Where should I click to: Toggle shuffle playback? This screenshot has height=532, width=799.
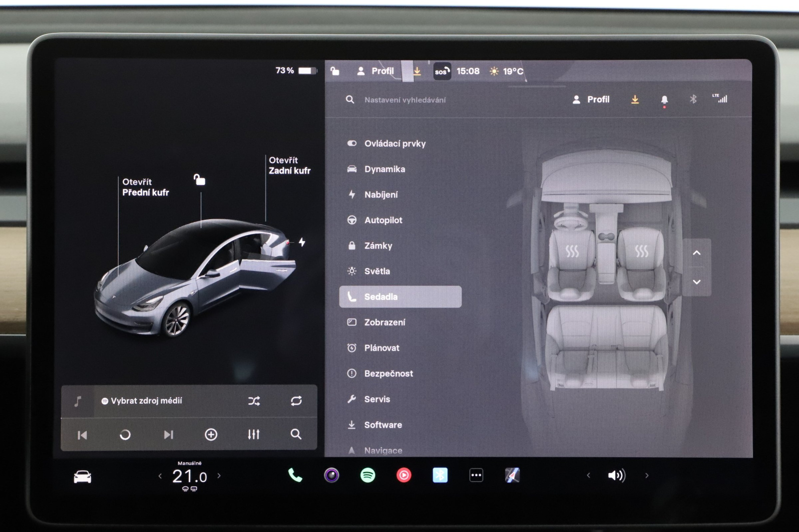254,401
